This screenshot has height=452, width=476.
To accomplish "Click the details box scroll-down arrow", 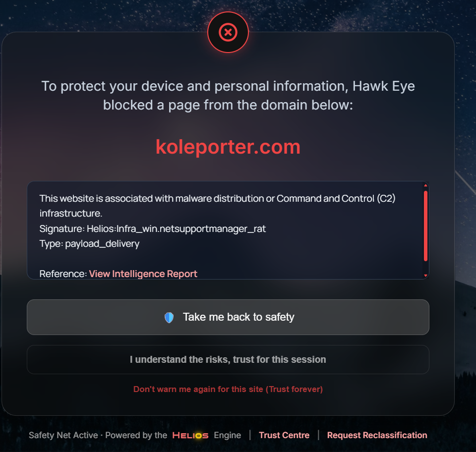I will pos(425,275).
